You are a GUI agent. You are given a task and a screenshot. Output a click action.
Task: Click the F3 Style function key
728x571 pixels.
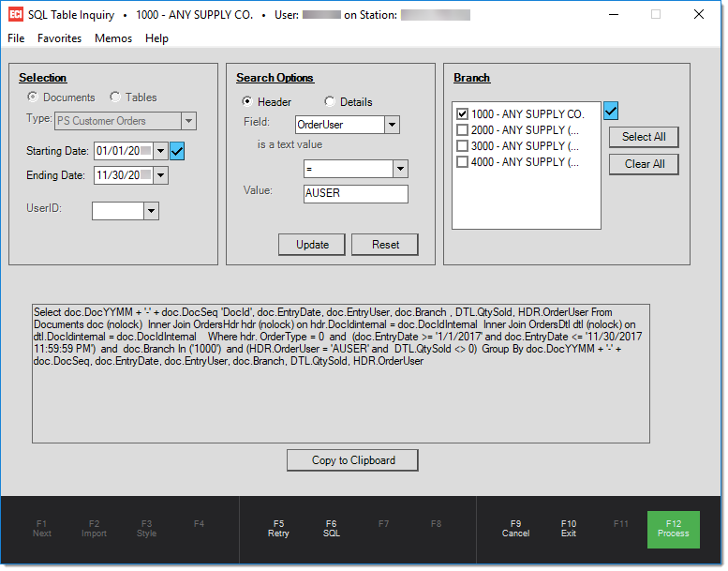(x=147, y=529)
